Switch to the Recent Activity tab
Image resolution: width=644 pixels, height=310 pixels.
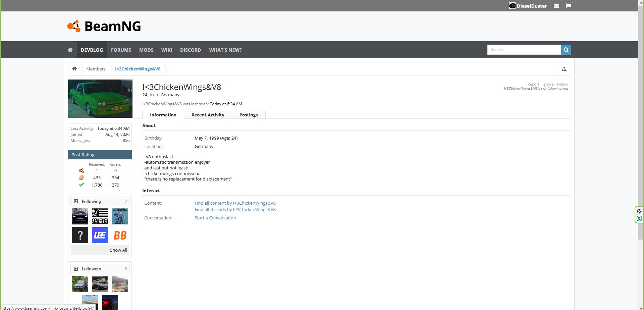pos(208,115)
